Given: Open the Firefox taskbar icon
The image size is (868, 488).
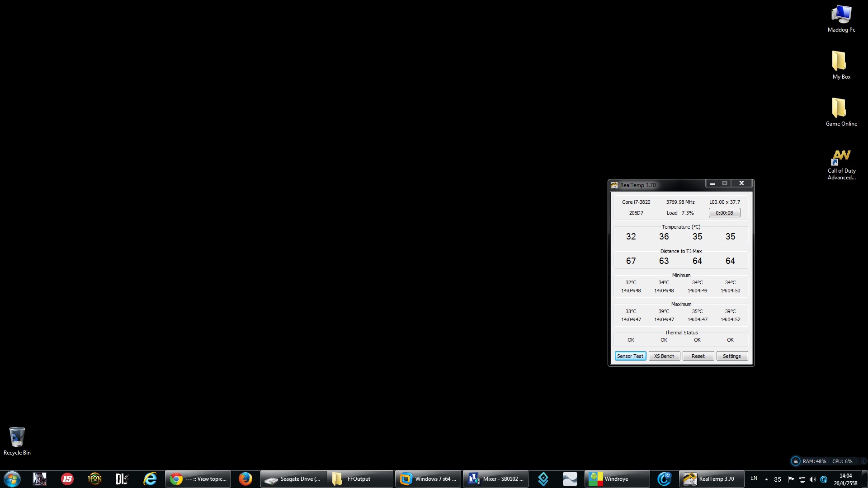Looking at the screenshot, I should [x=245, y=479].
